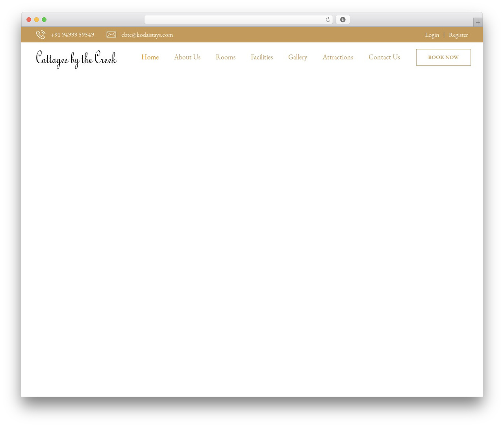Click the Book Now button
The height and width of the screenshot is (427, 504).
pyautogui.click(x=443, y=57)
